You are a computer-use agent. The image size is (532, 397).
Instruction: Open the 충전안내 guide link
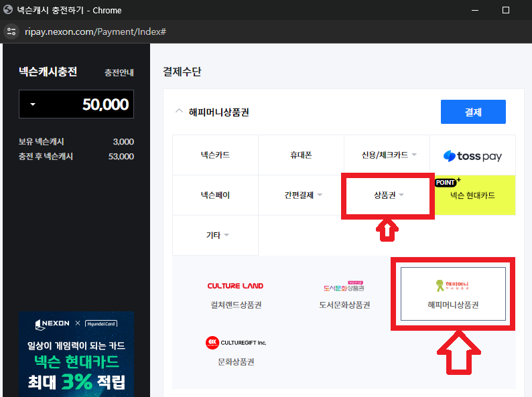pos(119,72)
